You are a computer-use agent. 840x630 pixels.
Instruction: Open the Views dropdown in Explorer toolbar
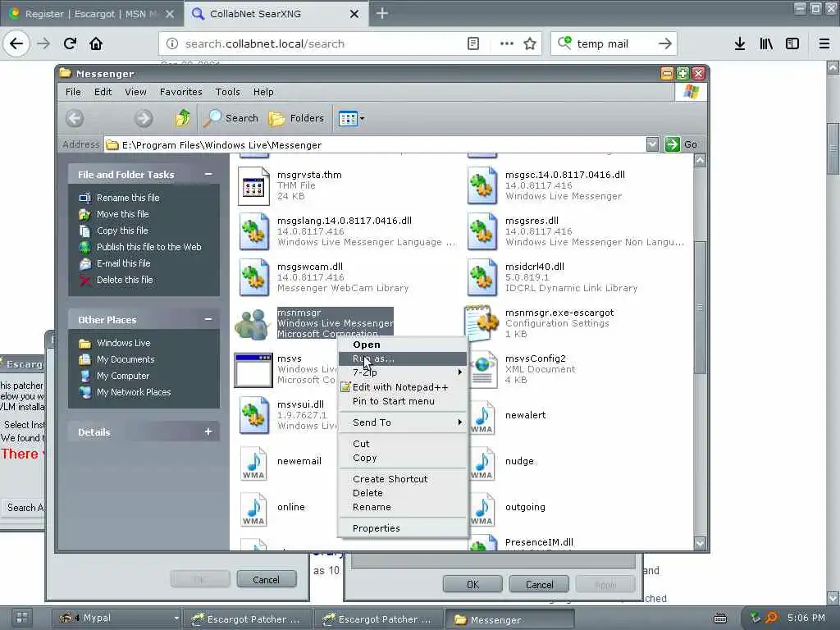(351, 118)
